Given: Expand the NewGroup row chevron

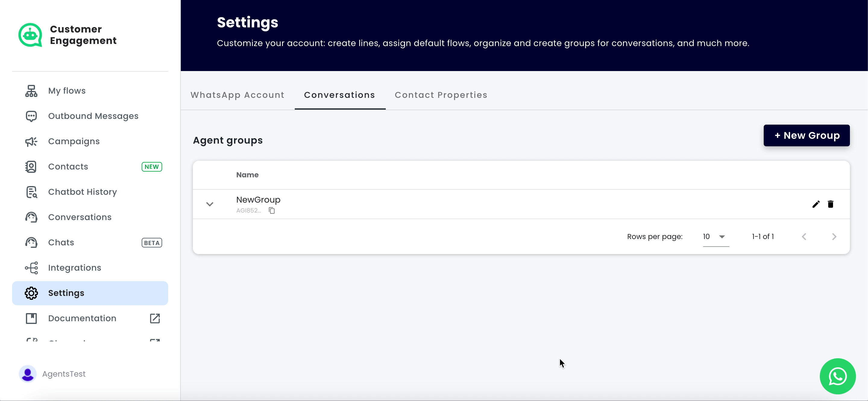Looking at the screenshot, I should pyautogui.click(x=210, y=204).
